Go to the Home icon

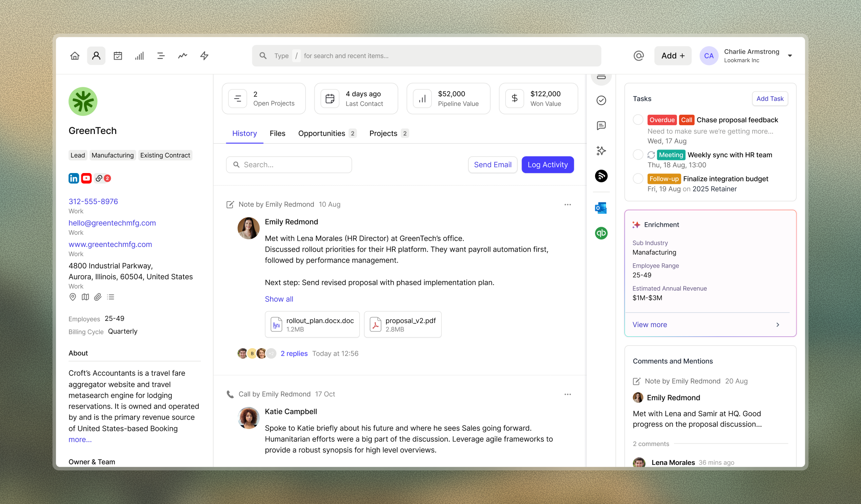pyautogui.click(x=75, y=56)
